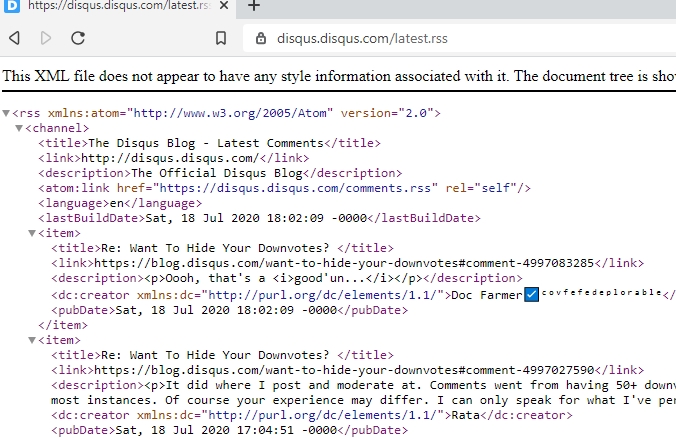This screenshot has width=676, height=439.
Task: Click the creator name 'Rata'
Action: pos(465,415)
